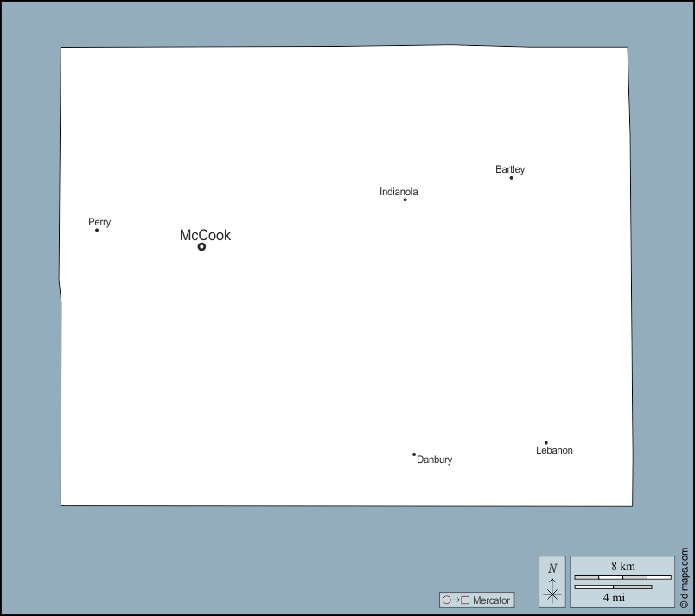This screenshot has width=695, height=616.
Task: Click the Danbury town dot marker
Action: [414, 454]
